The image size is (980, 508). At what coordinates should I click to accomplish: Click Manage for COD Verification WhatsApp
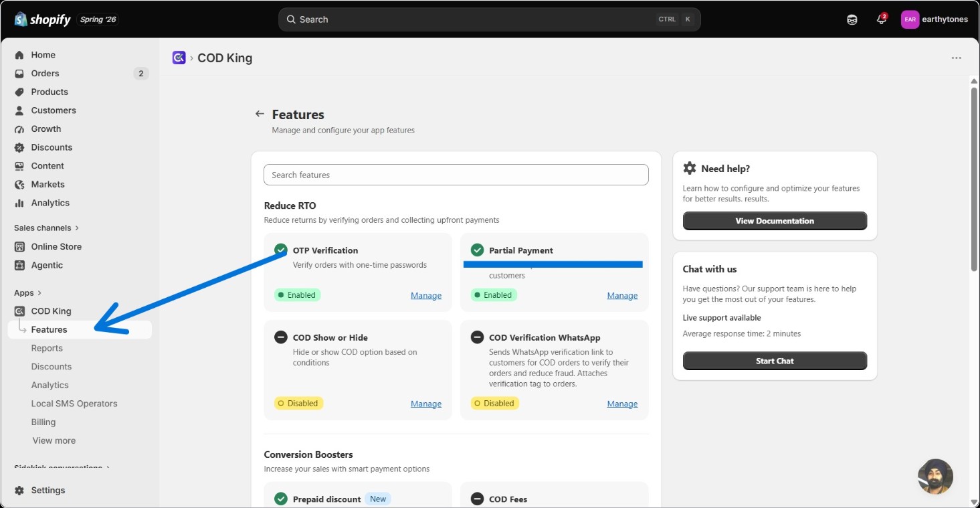622,404
